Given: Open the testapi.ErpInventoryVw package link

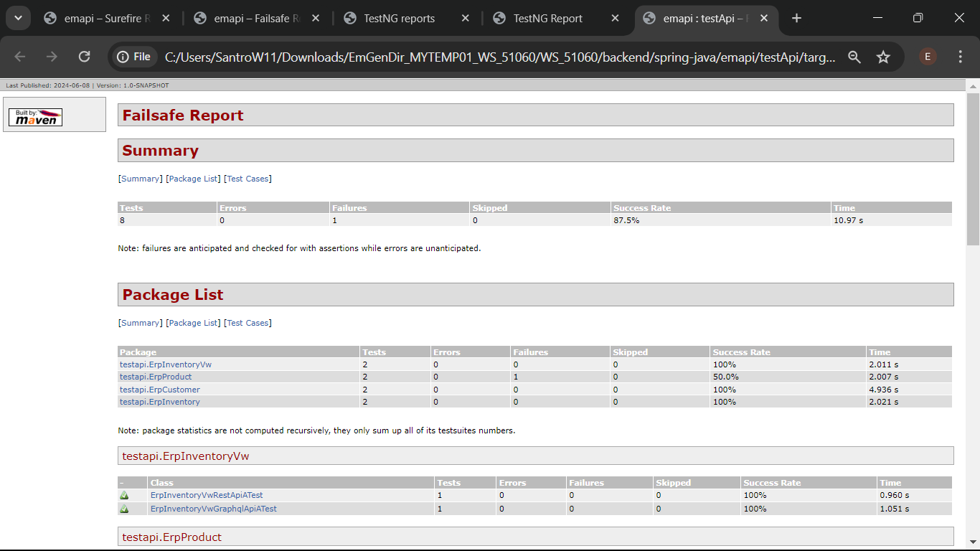Looking at the screenshot, I should coord(166,364).
